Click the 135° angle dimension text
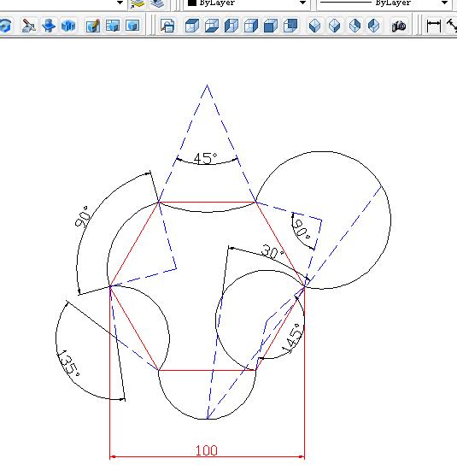Image resolution: width=457 pixels, height=476 pixels. click(x=68, y=363)
